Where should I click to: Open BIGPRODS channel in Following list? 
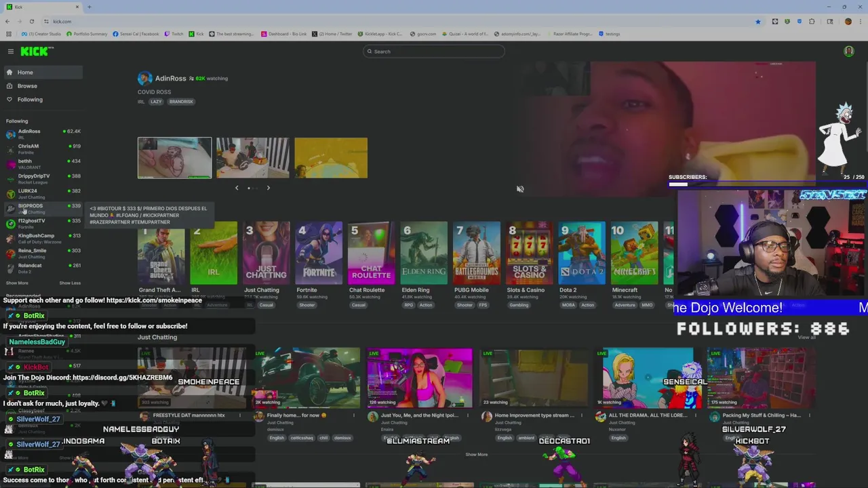point(43,208)
